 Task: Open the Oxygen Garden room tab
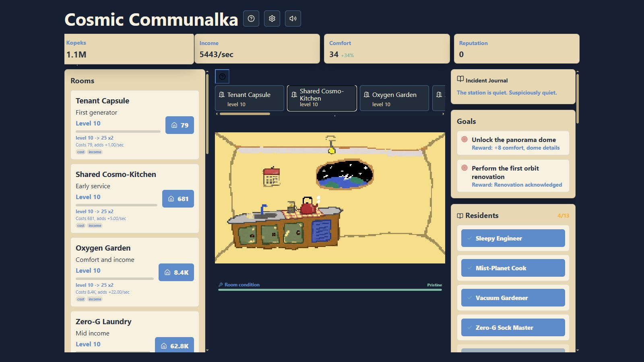pos(394,98)
